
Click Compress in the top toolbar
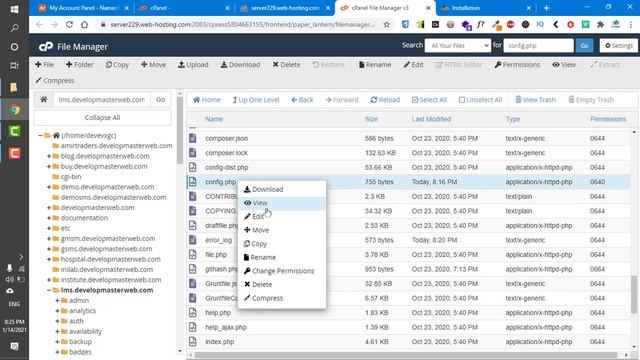[55, 80]
